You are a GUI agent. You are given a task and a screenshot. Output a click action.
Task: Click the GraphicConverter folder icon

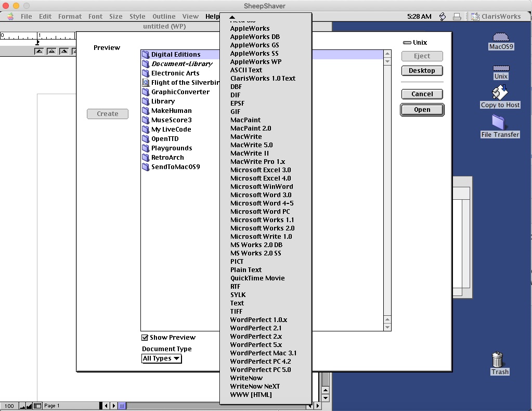[146, 92]
